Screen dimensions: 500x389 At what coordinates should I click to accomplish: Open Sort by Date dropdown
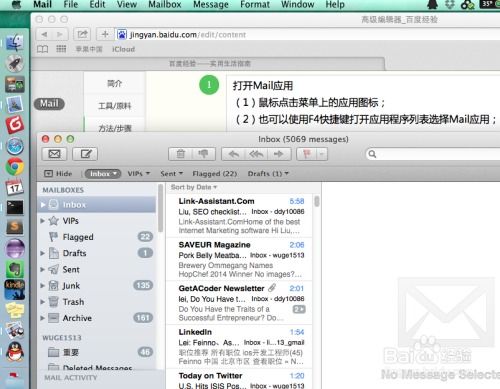(x=194, y=187)
